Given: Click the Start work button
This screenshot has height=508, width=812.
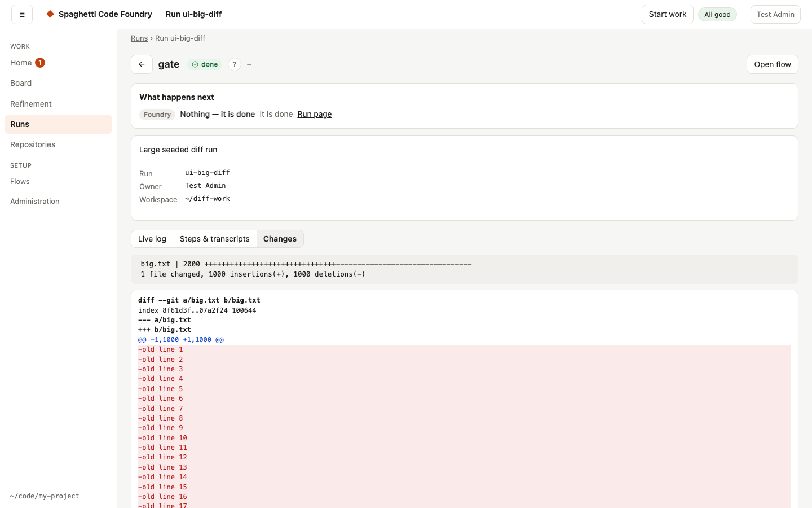Looking at the screenshot, I should (668, 15).
